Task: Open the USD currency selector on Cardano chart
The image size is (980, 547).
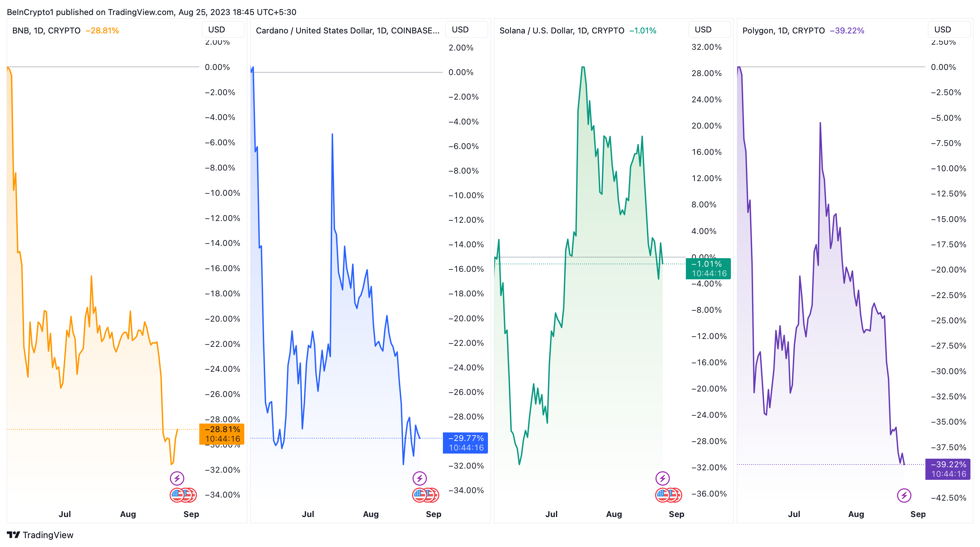Action: 466,30
